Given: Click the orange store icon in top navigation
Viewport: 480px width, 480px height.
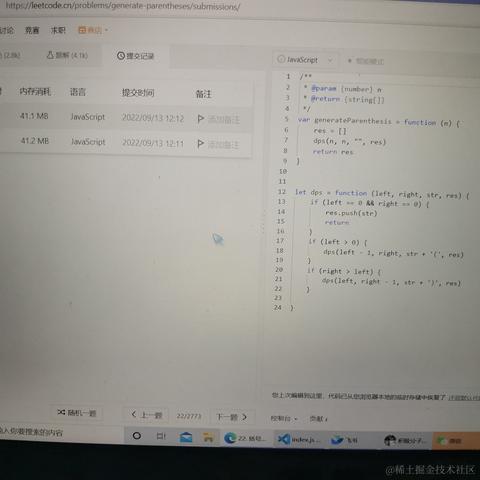Looking at the screenshot, I should coord(81,30).
